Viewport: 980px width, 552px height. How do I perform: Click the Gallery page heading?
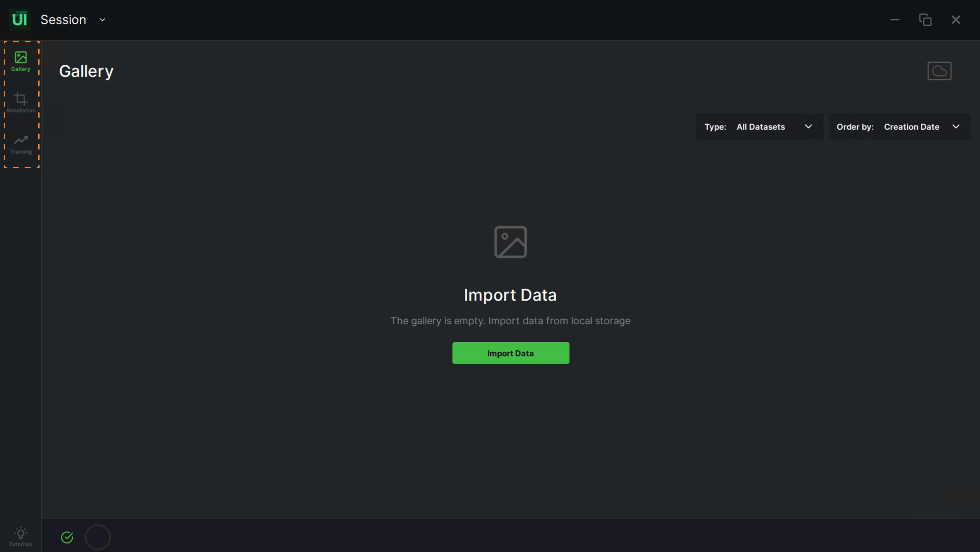pos(86,72)
